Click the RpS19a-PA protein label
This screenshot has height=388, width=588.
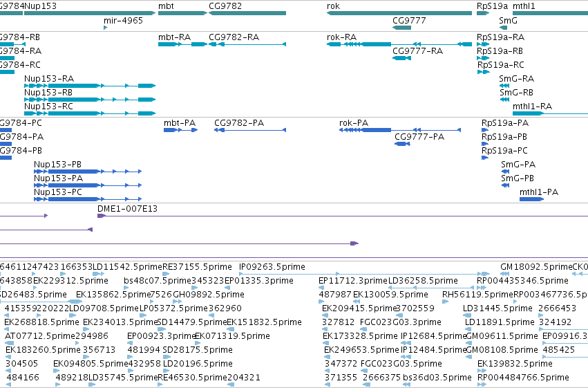[x=505, y=123]
